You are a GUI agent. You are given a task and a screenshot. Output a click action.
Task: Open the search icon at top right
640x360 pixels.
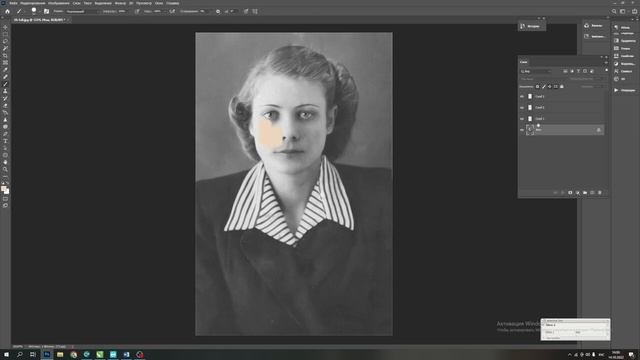pyautogui.click(x=614, y=11)
